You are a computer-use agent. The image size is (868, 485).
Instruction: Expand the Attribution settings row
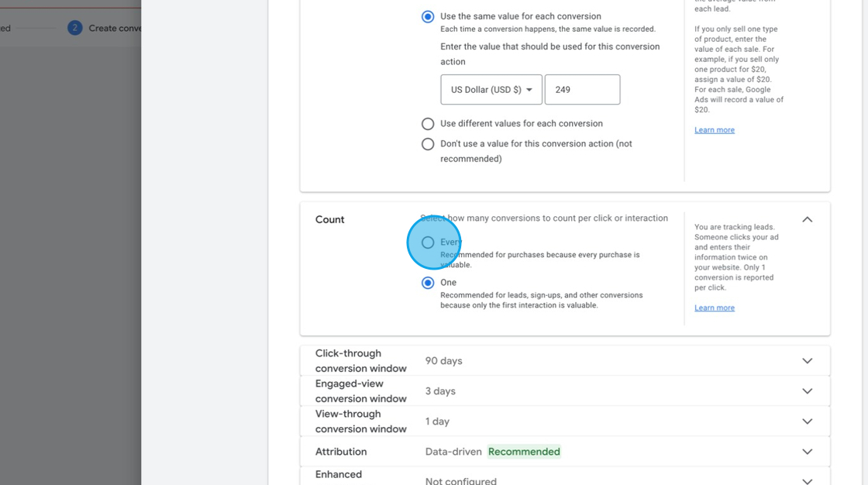coord(807,451)
